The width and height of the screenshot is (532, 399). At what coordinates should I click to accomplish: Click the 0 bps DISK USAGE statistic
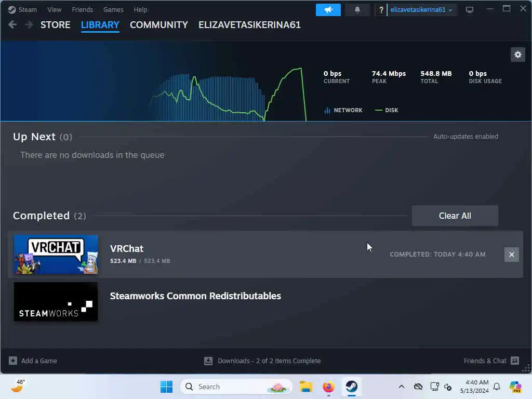(x=485, y=77)
